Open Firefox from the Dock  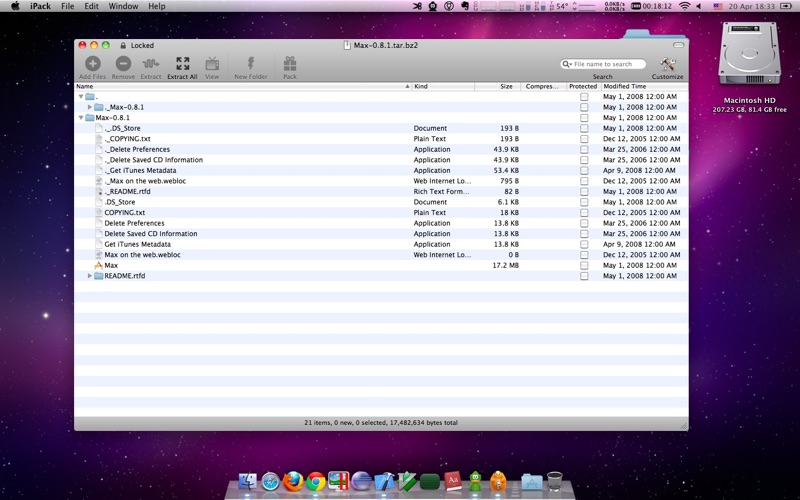click(293, 482)
